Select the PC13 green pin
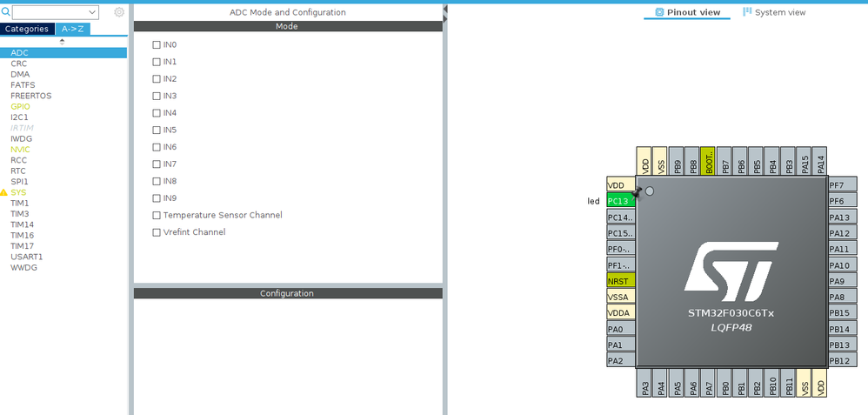This screenshot has height=415, width=868. (x=620, y=201)
